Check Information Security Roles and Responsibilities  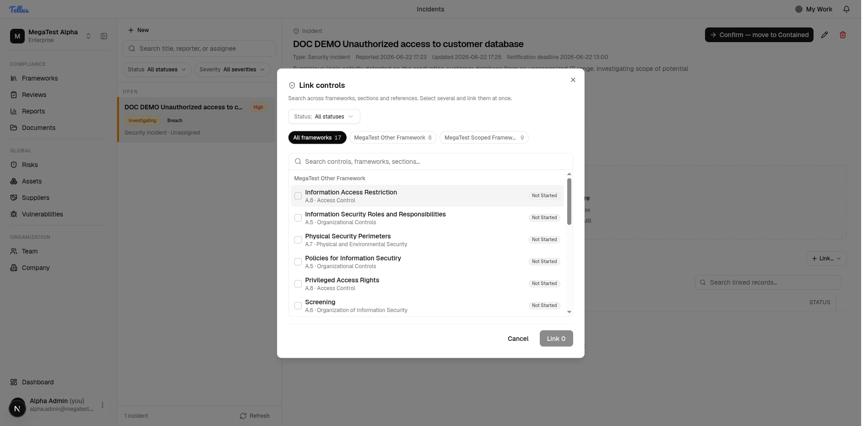pyautogui.click(x=298, y=218)
